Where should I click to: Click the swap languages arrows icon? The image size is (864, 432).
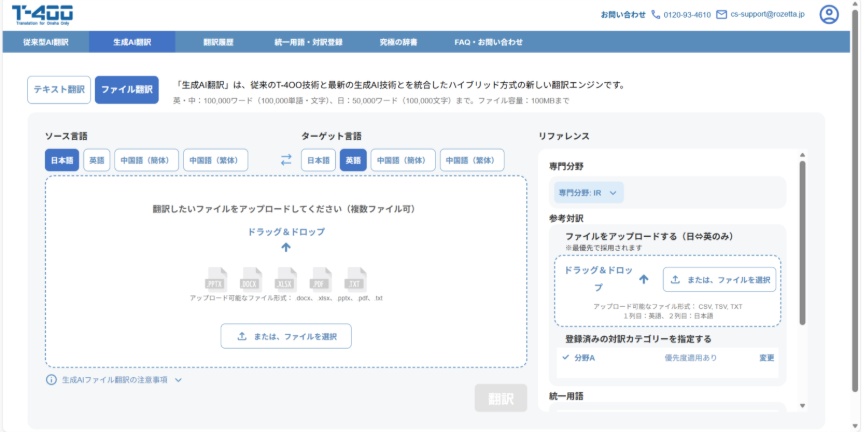click(x=286, y=160)
